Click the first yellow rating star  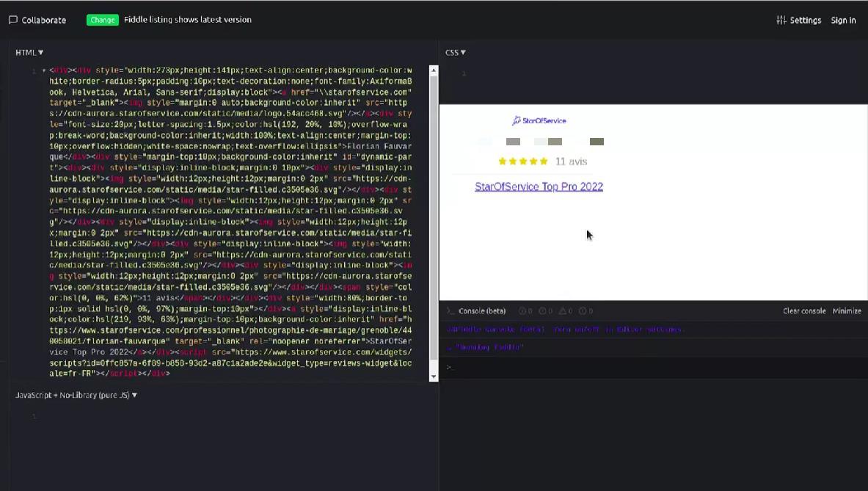click(x=503, y=161)
